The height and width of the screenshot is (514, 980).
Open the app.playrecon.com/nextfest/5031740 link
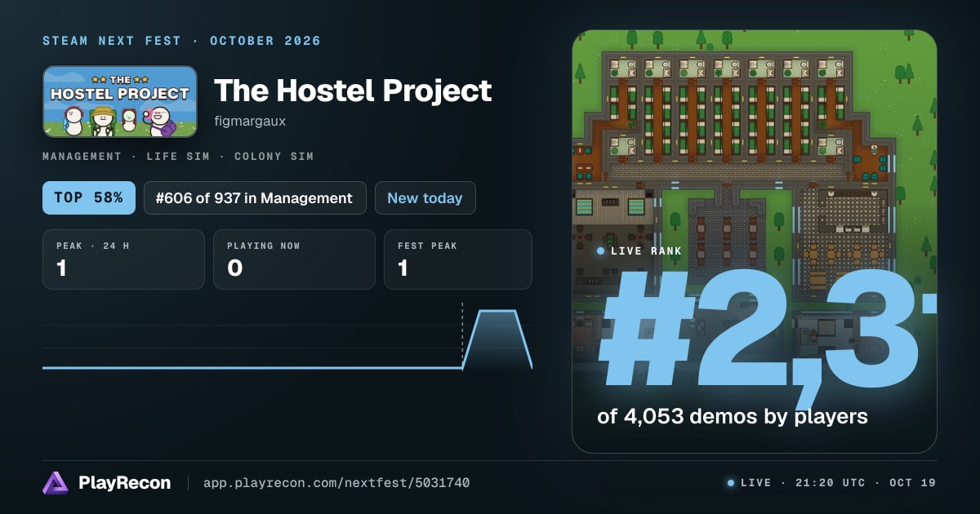tap(336, 483)
